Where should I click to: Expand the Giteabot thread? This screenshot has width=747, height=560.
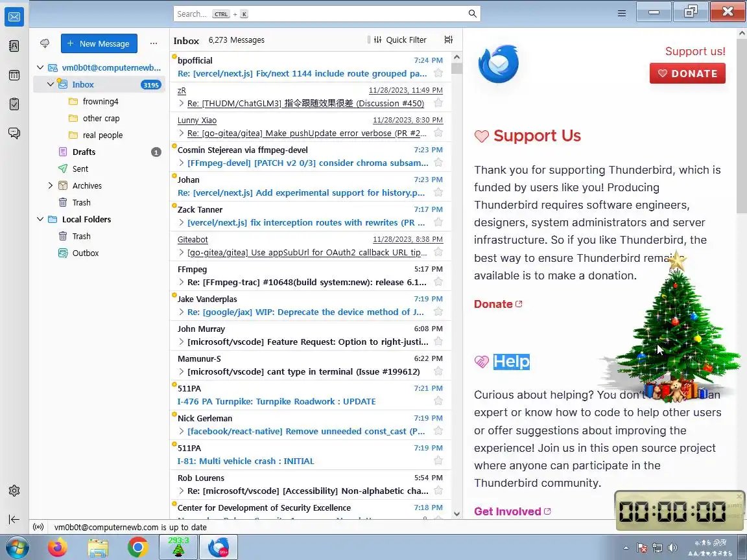pyautogui.click(x=181, y=252)
